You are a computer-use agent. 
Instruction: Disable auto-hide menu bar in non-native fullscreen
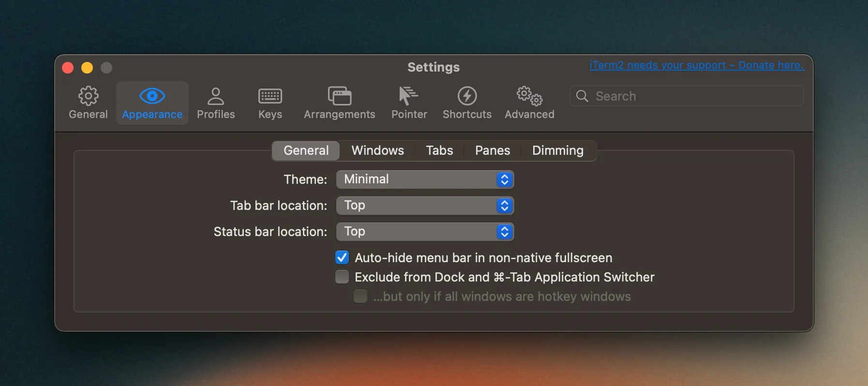coord(342,257)
